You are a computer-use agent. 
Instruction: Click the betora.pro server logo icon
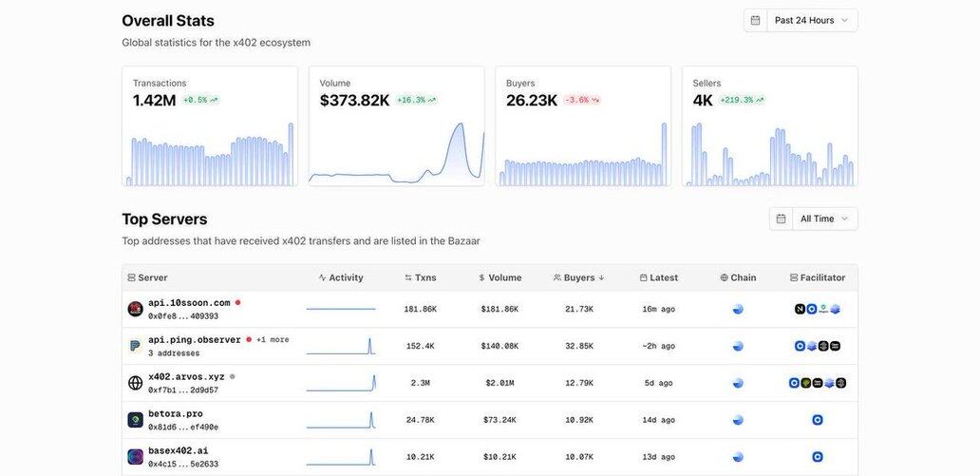[x=136, y=420]
